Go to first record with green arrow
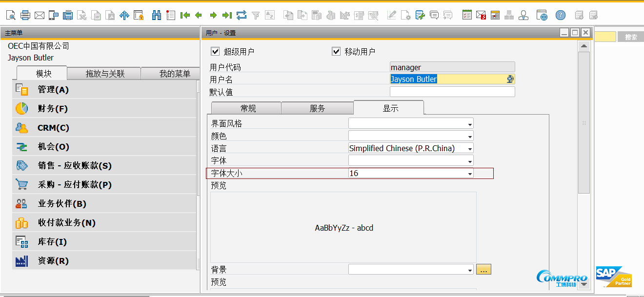This screenshot has width=644, height=297. (x=185, y=15)
